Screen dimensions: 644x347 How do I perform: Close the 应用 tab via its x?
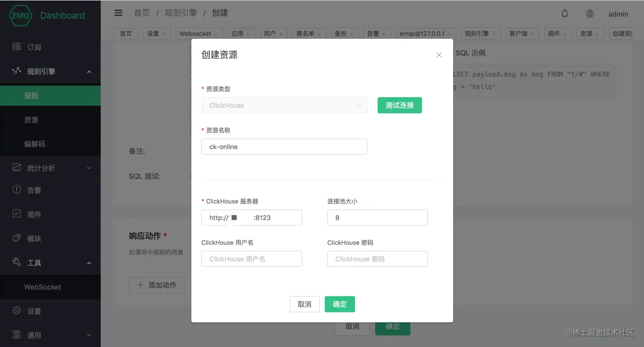[x=248, y=34]
